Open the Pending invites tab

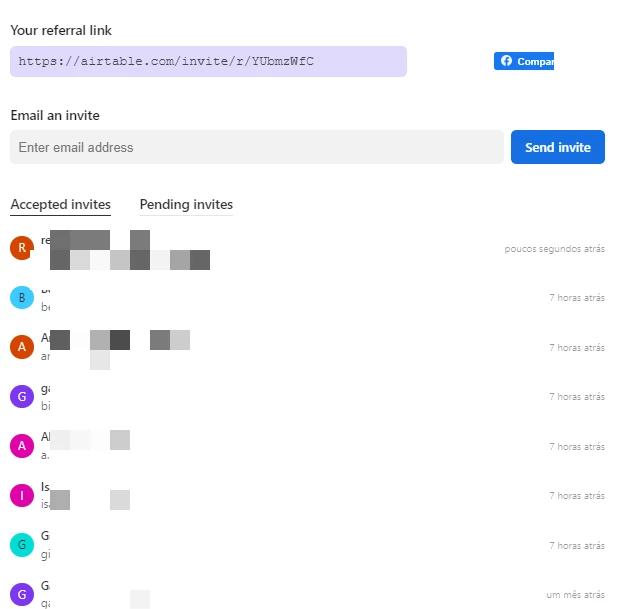(186, 205)
